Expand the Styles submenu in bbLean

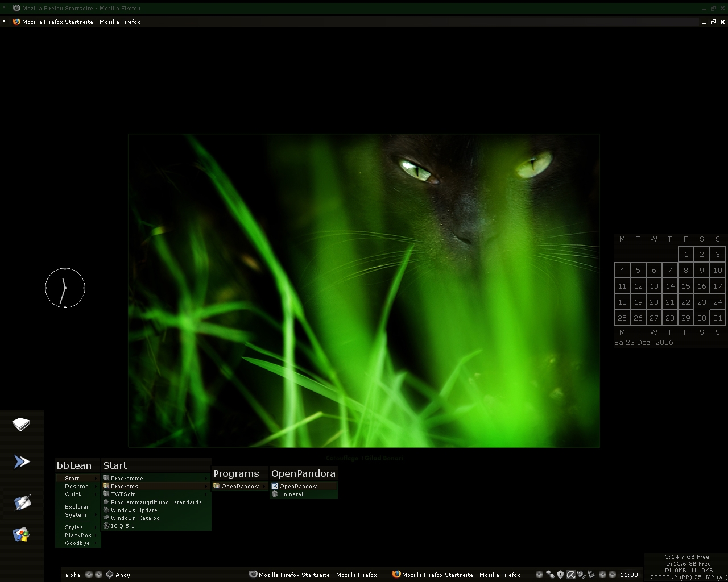74,527
